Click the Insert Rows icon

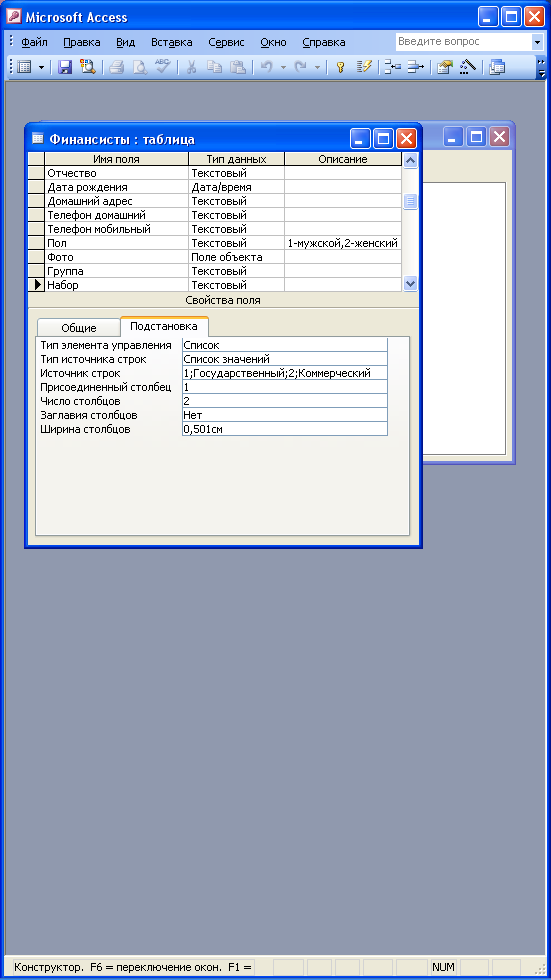(392, 67)
